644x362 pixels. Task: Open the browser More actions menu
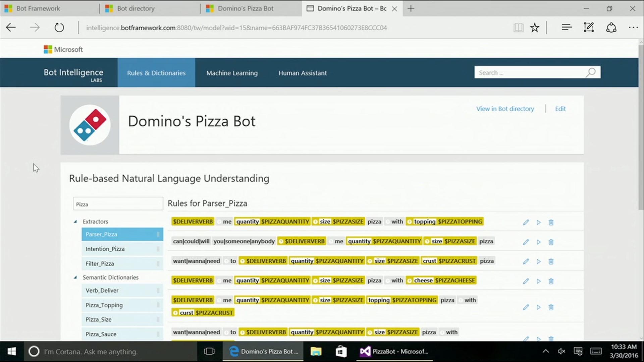(633, 27)
